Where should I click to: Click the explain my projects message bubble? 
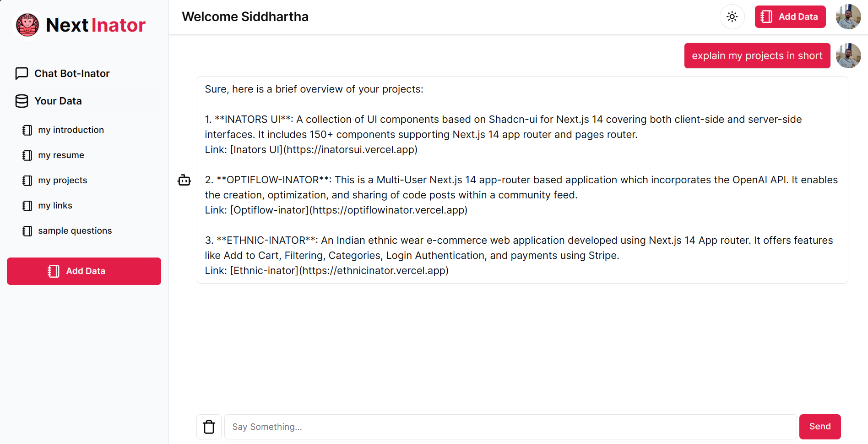tap(757, 56)
